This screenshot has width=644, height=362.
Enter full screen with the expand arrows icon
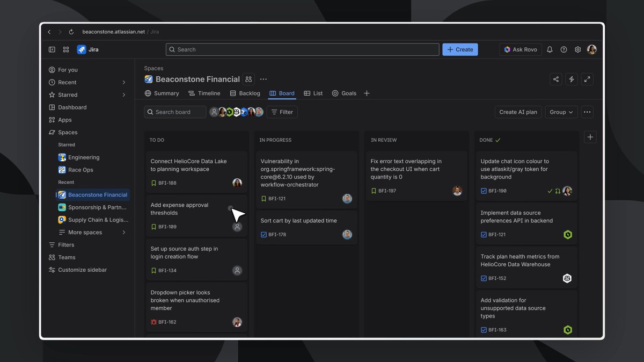tap(587, 79)
